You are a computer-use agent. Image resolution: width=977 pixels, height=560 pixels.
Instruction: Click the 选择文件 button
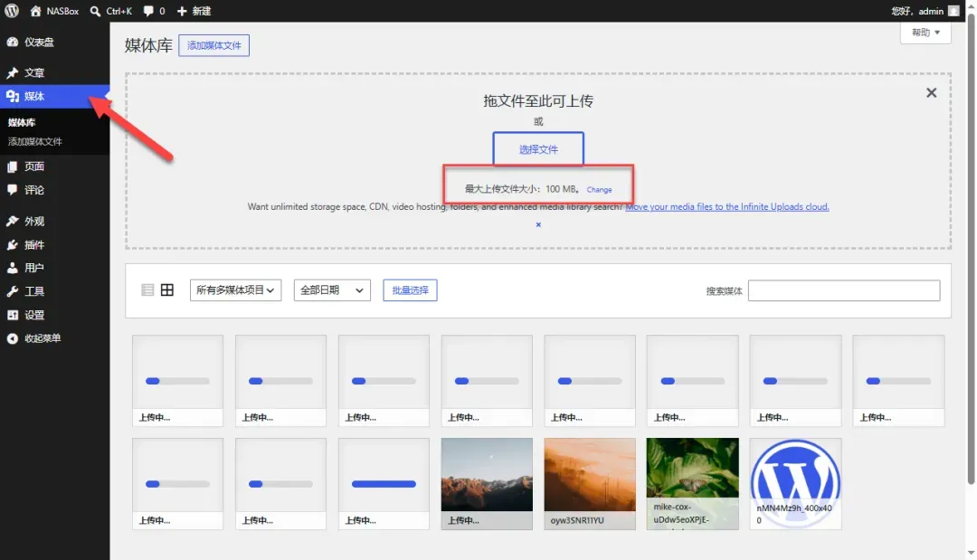coord(538,149)
